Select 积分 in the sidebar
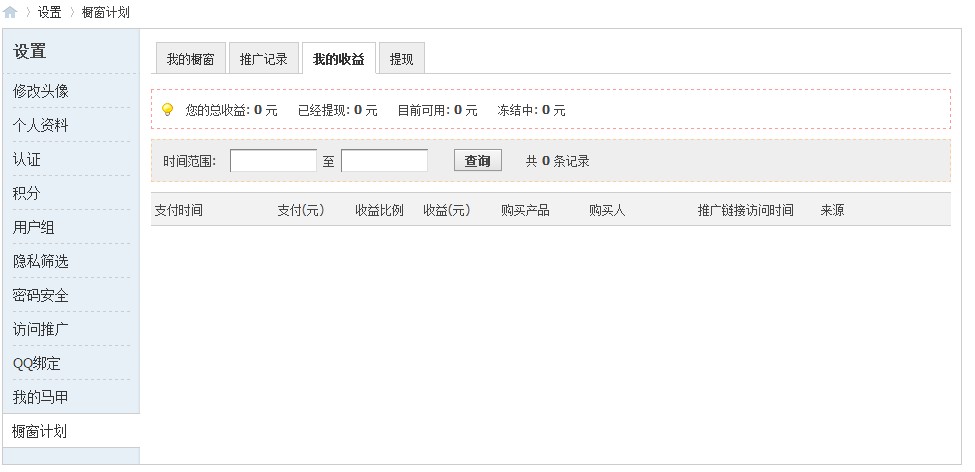975x472 pixels. (x=27, y=193)
